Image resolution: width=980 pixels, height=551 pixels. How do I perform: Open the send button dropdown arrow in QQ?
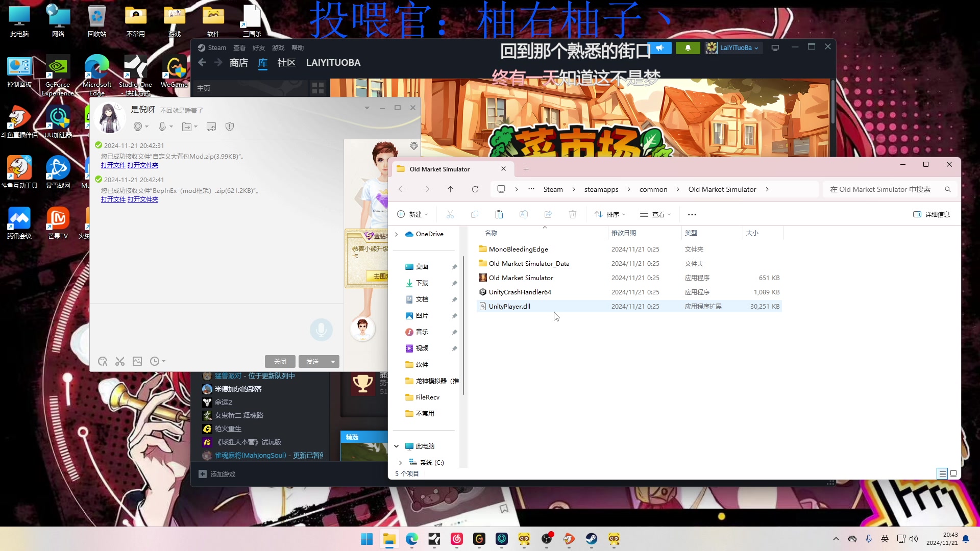[x=333, y=362]
